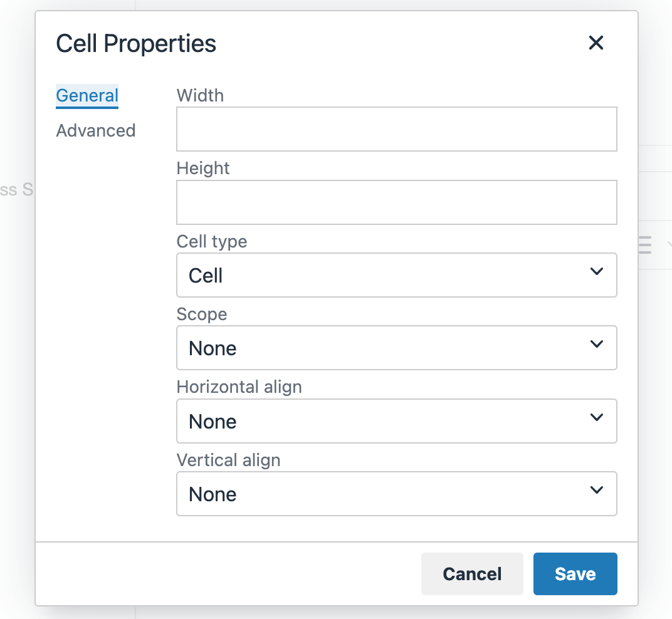This screenshot has width=672, height=619.
Task: Click the Horizontal align chevron arrow
Action: pyautogui.click(x=597, y=418)
